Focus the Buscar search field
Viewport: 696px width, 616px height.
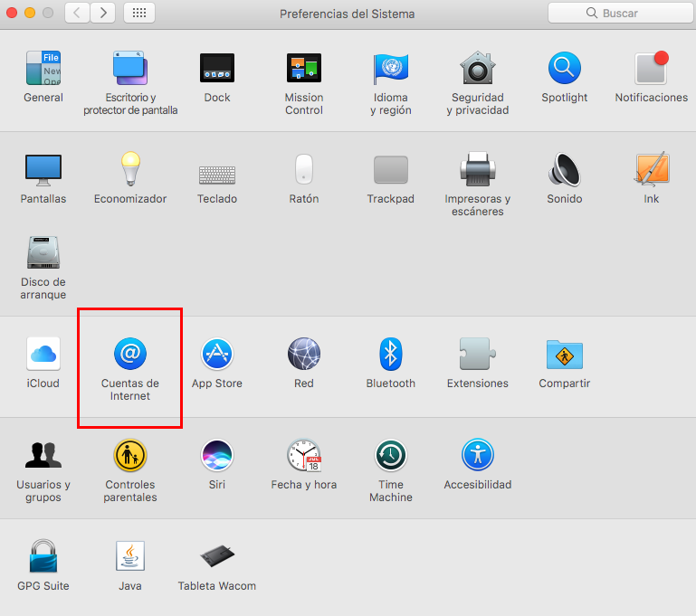pyautogui.click(x=621, y=13)
